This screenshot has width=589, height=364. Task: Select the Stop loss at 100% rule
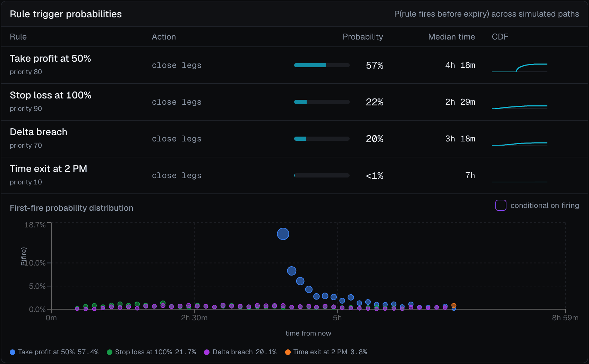tap(294, 102)
